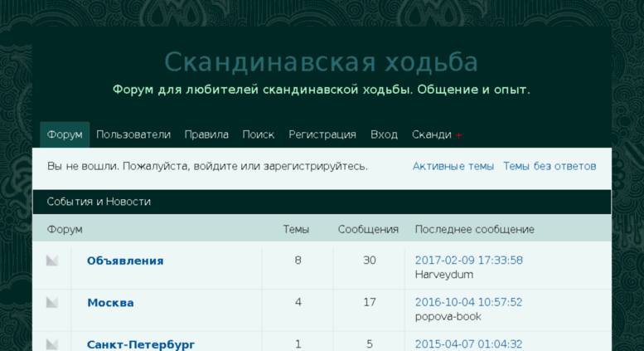Open the Москва forum
644x351 pixels.
click(110, 303)
